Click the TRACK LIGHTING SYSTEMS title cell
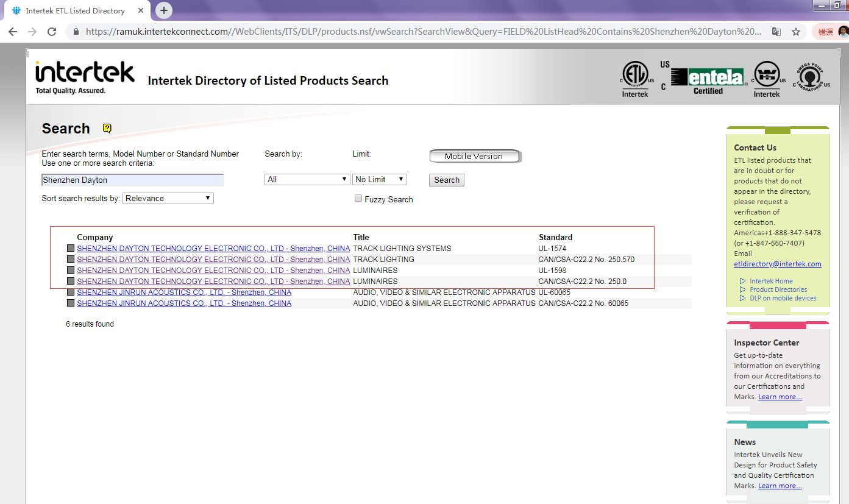Image resolution: width=849 pixels, height=504 pixels. point(402,248)
